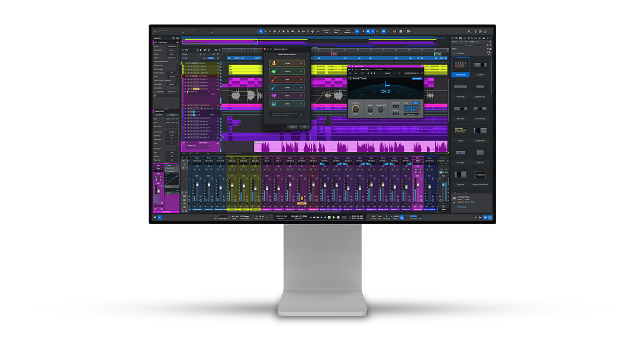Click the Solo marker in the timeline
The height and width of the screenshot is (338, 644).
[x=335, y=54]
